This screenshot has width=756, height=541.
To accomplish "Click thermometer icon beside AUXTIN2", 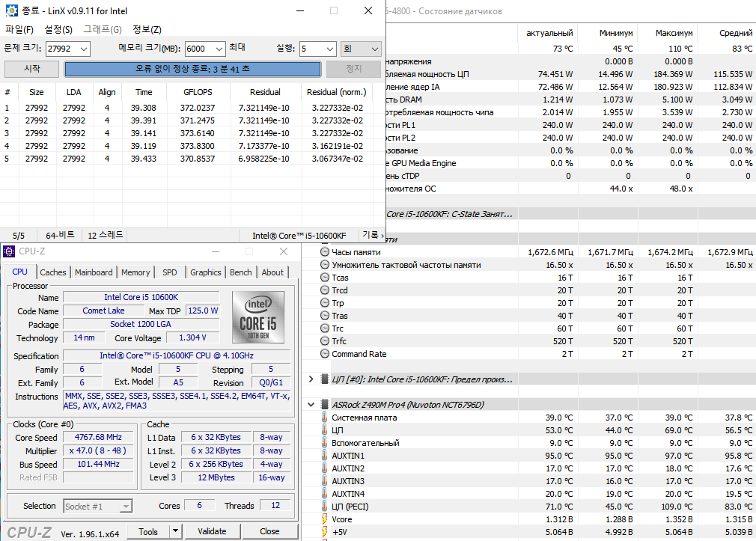I will click(x=325, y=468).
